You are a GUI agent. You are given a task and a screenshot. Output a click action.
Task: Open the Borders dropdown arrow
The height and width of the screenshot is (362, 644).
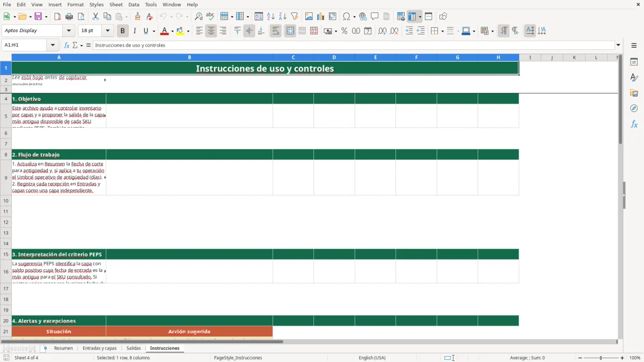click(x=442, y=31)
